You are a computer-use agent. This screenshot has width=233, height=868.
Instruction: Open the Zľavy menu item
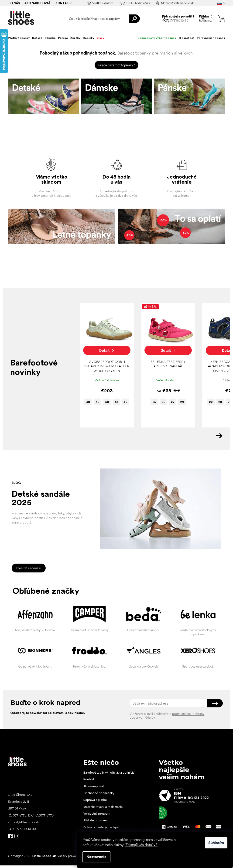coord(100,38)
